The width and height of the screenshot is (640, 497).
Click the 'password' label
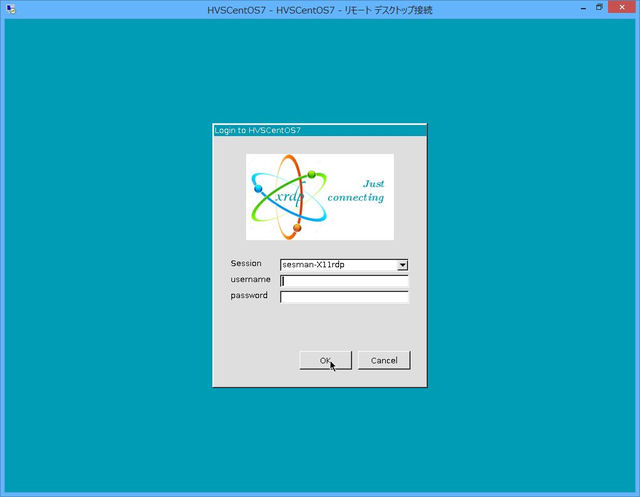click(x=249, y=295)
